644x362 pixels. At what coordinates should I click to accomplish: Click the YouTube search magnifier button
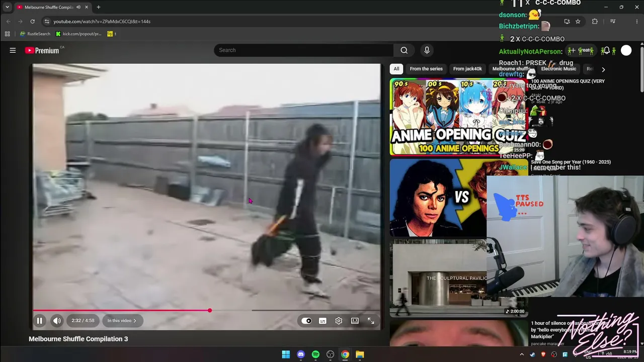click(x=404, y=50)
